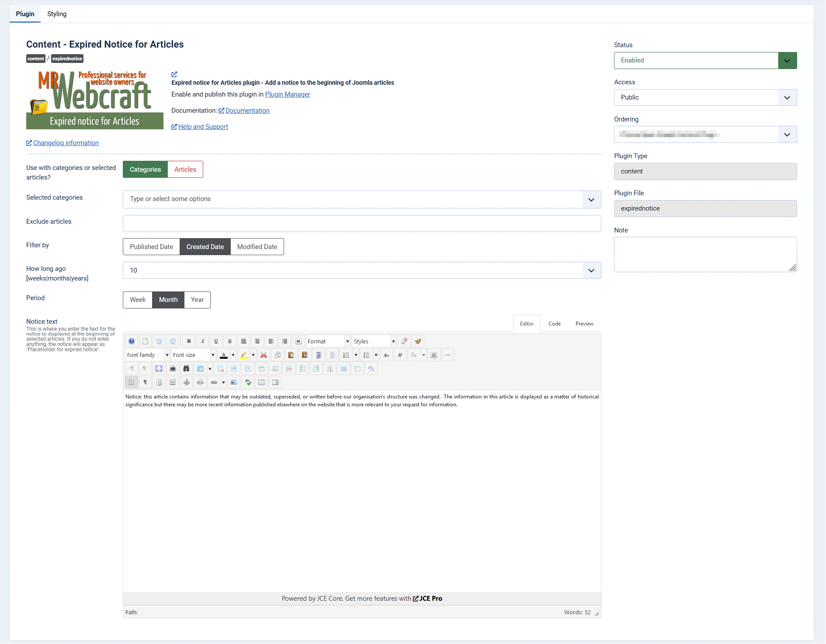Click the Bold formatting icon
This screenshot has height=644, width=826.
(189, 341)
